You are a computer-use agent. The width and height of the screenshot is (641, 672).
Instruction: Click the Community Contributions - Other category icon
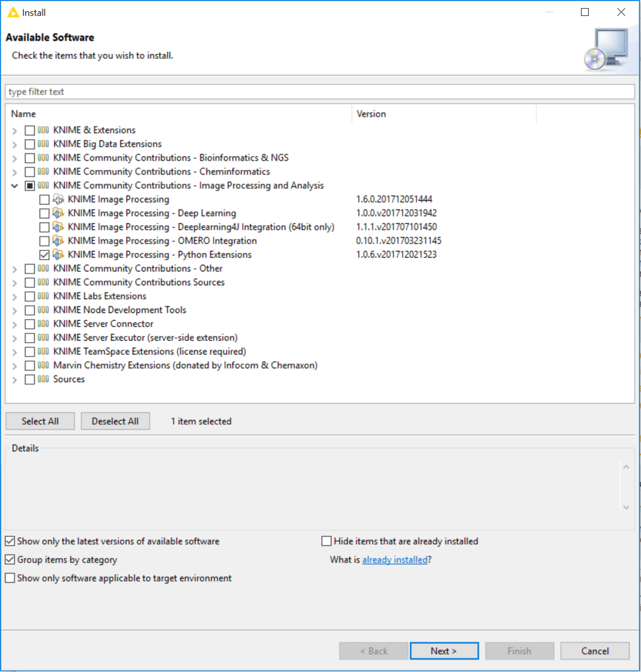point(43,268)
